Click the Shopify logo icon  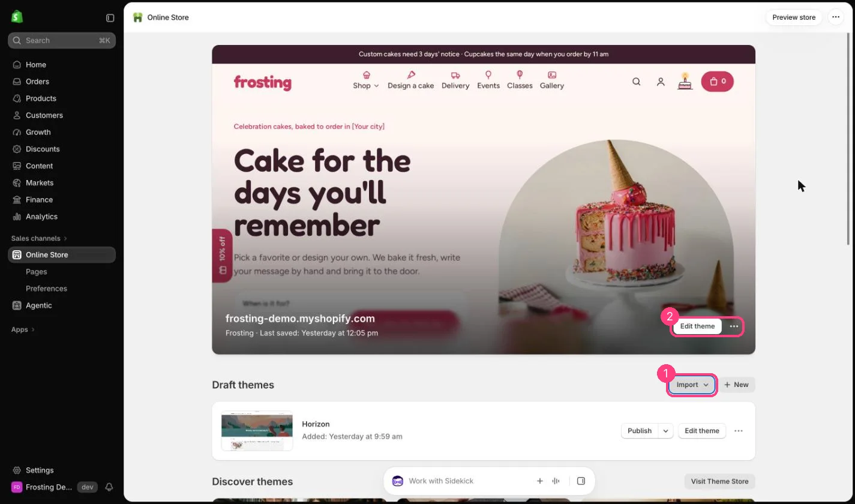click(17, 17)
